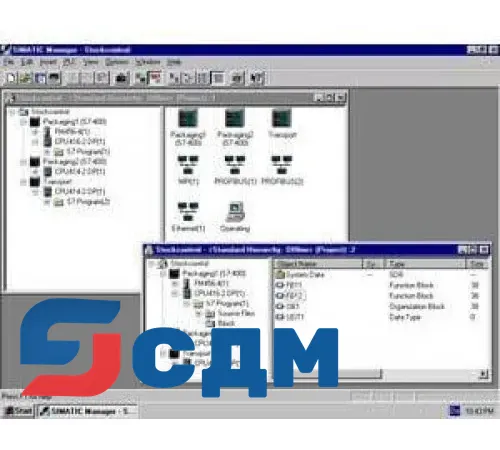Select UDT1 in the object list

point(290,317)
